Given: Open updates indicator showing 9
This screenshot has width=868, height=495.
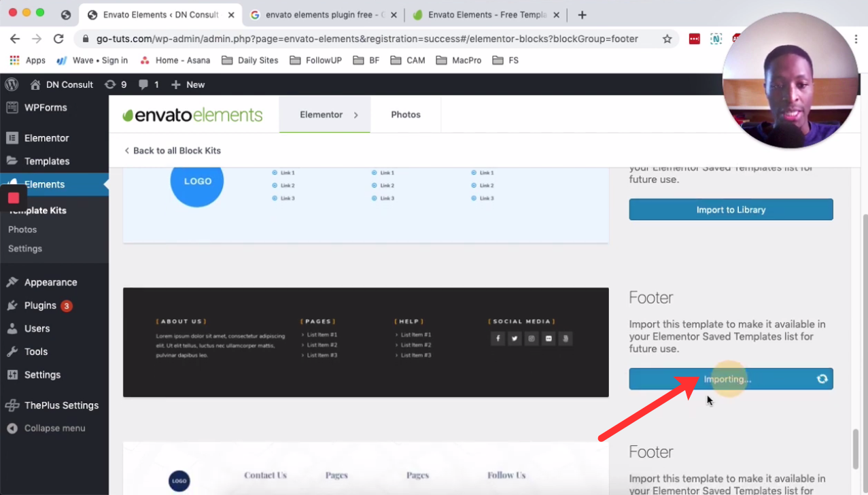Looking at the screenshot, I should point(116,84).
